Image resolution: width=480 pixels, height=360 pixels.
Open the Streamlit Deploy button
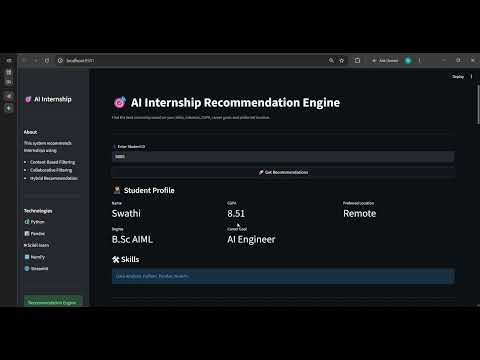point(458,77)
